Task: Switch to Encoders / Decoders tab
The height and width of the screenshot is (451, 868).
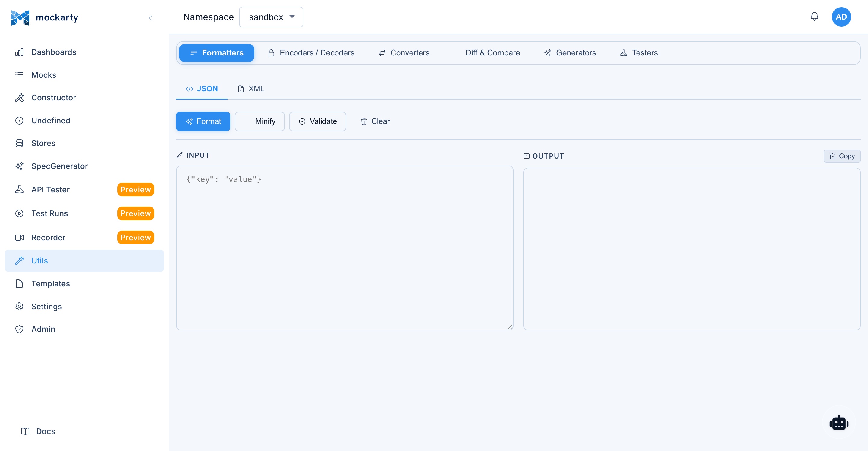Action: click(311, 53)
